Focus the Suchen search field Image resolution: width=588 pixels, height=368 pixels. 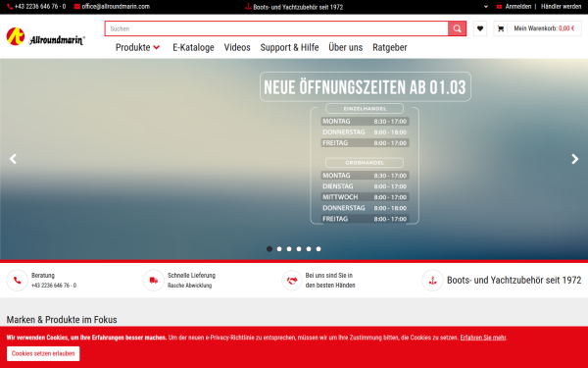click(276, 28)
